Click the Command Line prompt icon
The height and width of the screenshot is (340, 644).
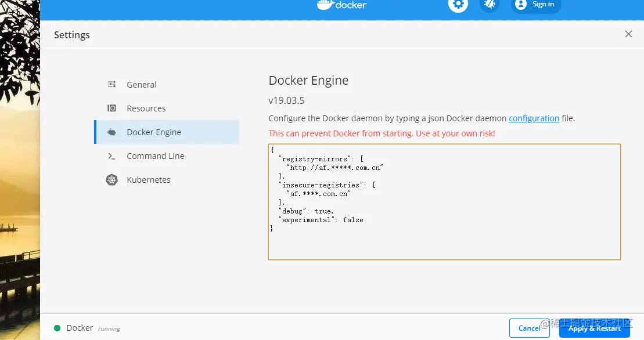pyautogui.click(x=111, y=156)
